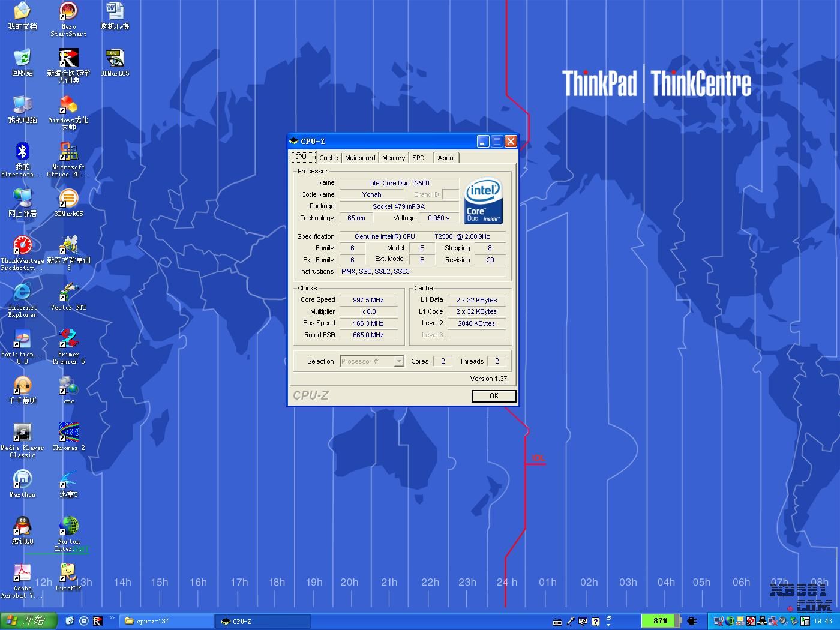The width and height of the screenshot is (840, 630).
Task: Open the Nero StartSmart desktop icon
Action: click(x=68, y=12)
